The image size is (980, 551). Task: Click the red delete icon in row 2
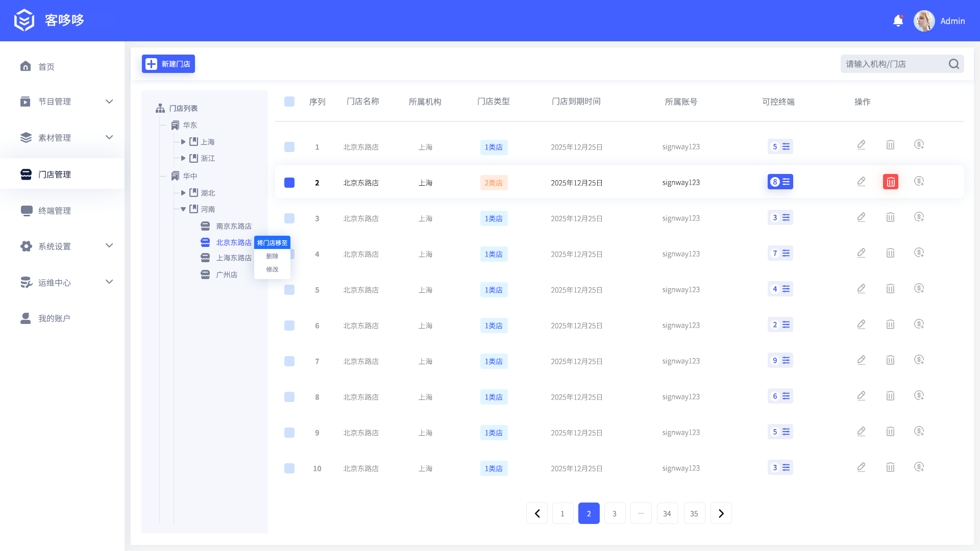point(890,182)
